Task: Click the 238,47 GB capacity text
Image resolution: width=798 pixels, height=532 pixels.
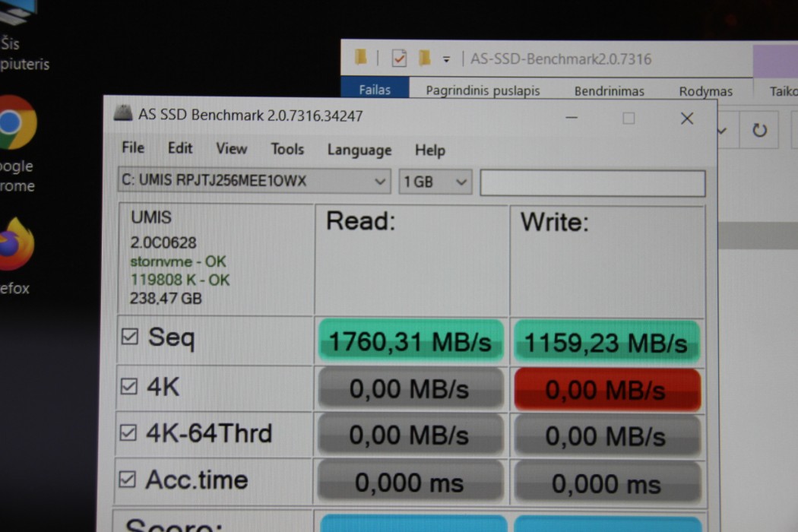Action: (x=166, y=299)
